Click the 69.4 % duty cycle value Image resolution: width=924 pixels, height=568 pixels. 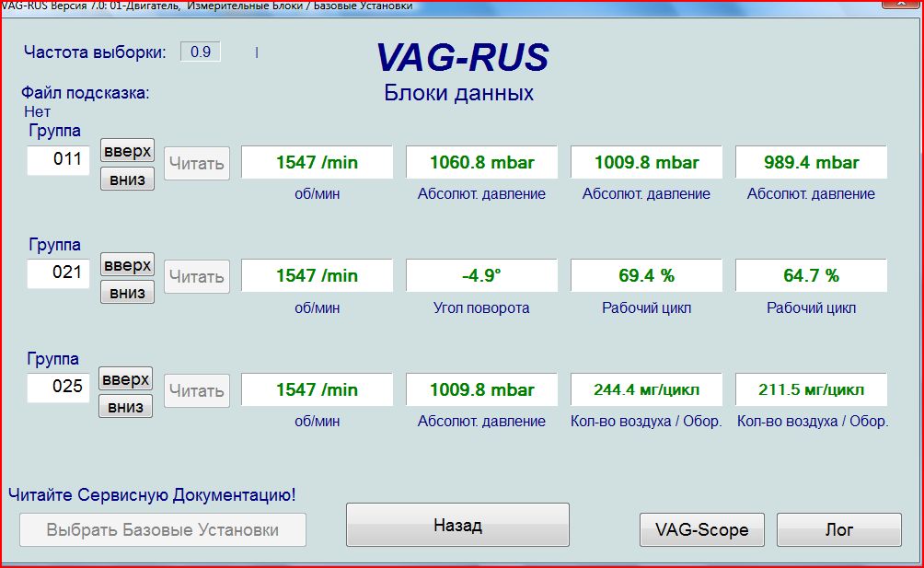click(646, 276)
